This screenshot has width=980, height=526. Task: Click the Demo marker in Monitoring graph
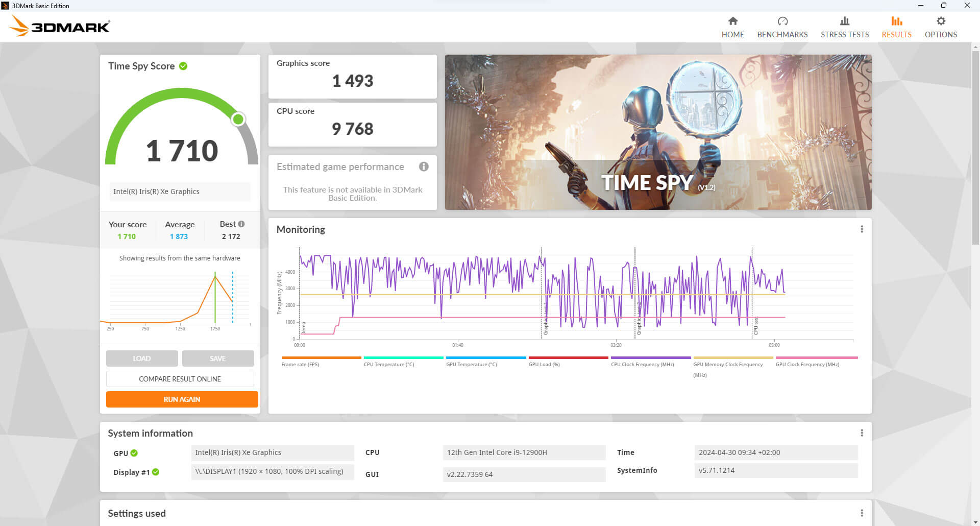(304, 328)
